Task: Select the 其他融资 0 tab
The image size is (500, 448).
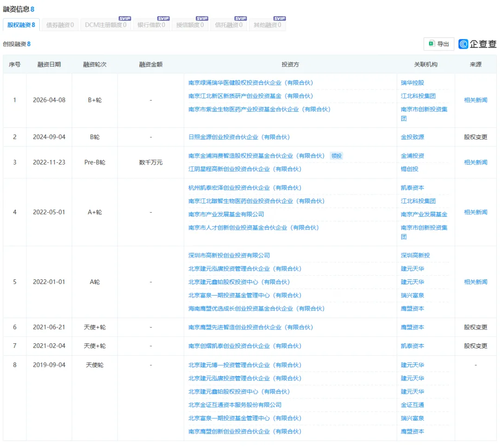Action: 267,25
